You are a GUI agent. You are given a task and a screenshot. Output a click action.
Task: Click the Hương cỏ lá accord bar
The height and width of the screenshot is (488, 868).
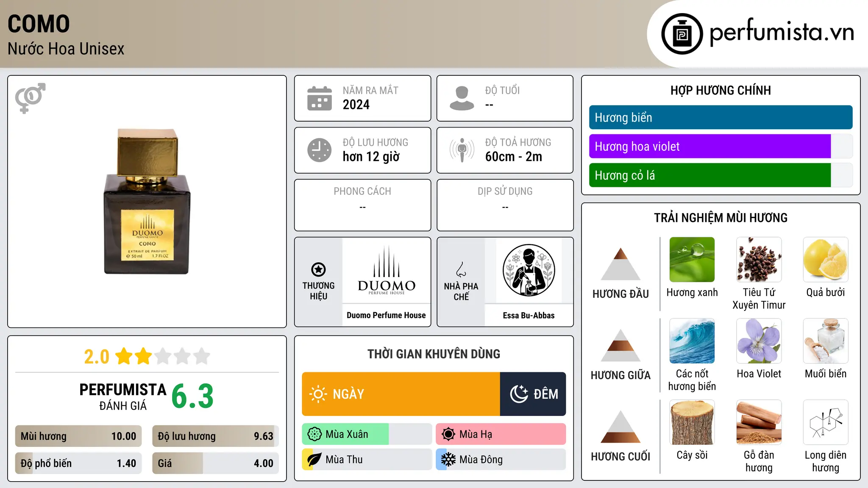tap(721, 175)
